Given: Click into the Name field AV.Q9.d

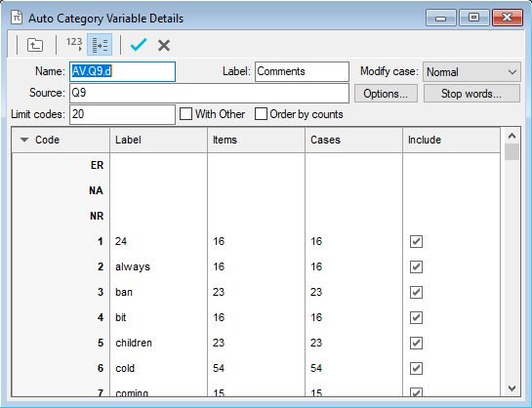Looking at the screenshot, I should (122, 71).
